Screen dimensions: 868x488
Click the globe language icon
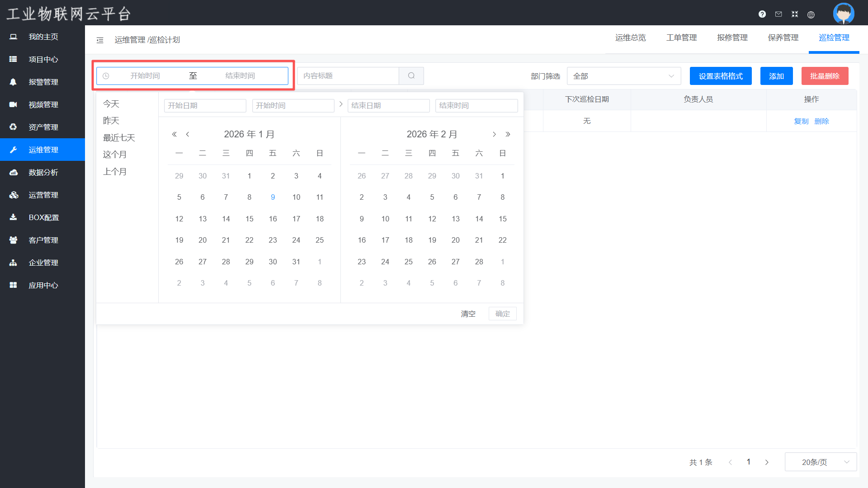pyautogui.click(x=811, y=14)
